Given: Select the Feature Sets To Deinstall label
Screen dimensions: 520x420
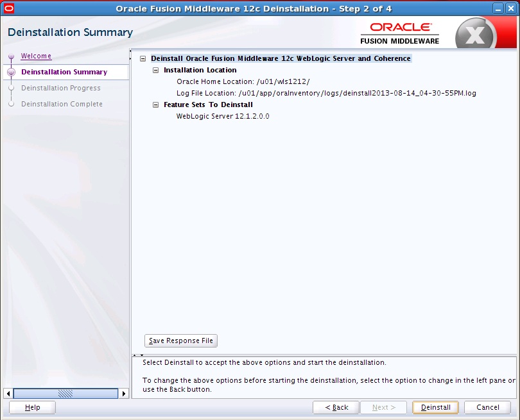Looking at the screenshot, I should (208, 105).
